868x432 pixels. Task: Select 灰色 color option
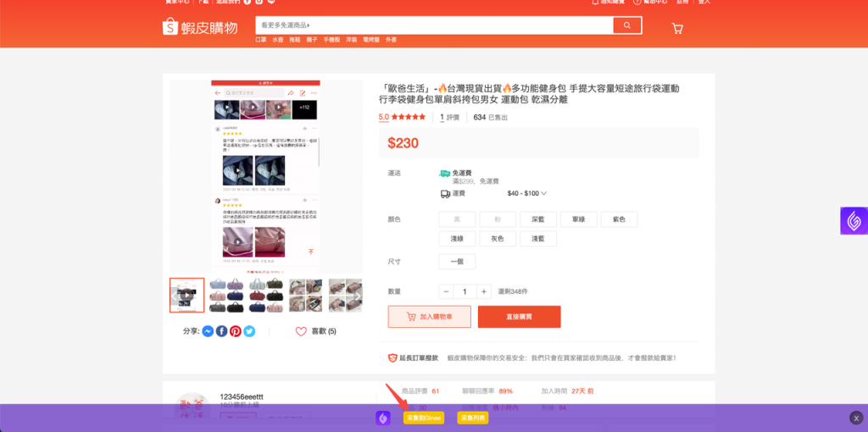(498, 239)
